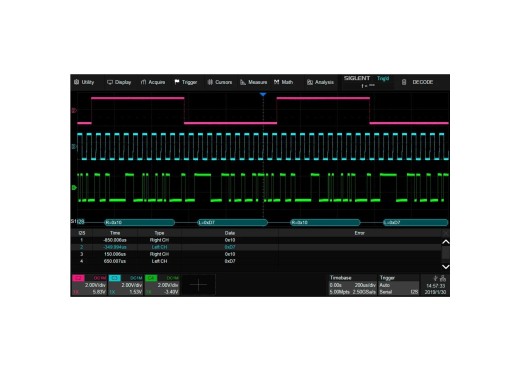The width and height of the screenshot is (520, 380).
Task: Close the I2S decode table
Action: (445, 233)
